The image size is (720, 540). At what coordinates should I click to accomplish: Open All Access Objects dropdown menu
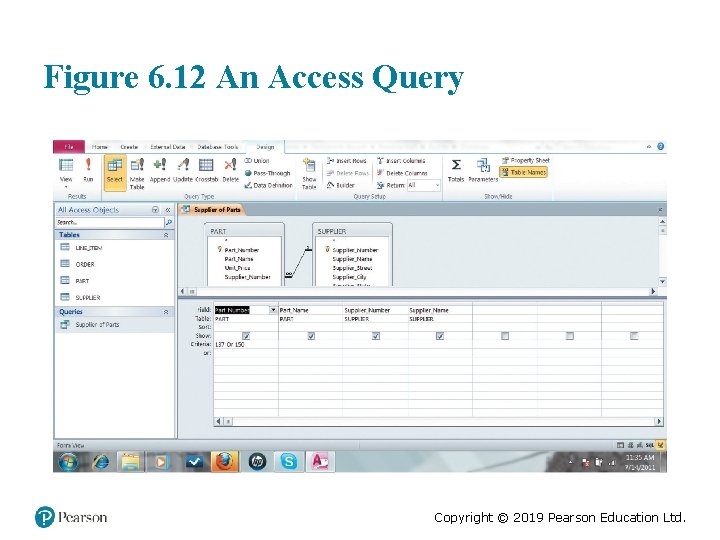[x=155, y=210]
